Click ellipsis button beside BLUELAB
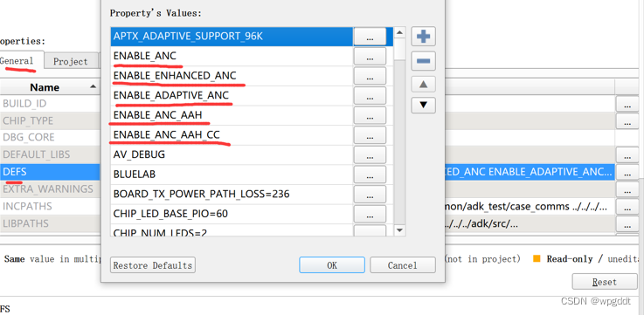Image resolution: width=644 pixels, height=315 pixels. 370,175
